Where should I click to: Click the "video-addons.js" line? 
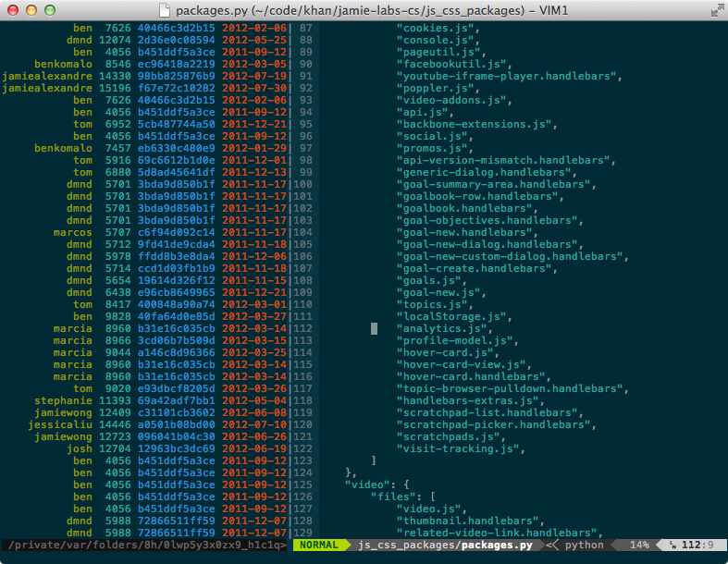454,100
